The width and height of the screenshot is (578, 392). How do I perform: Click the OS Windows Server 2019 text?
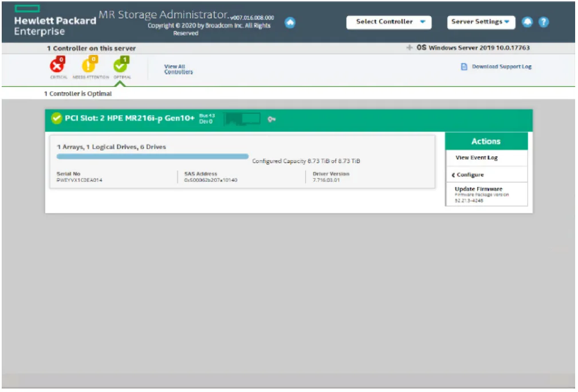click(x=473, y=47)
